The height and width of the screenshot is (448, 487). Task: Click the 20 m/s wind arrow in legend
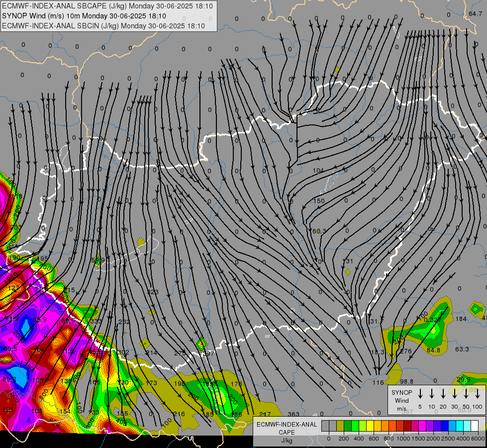[x=443, y=393]
